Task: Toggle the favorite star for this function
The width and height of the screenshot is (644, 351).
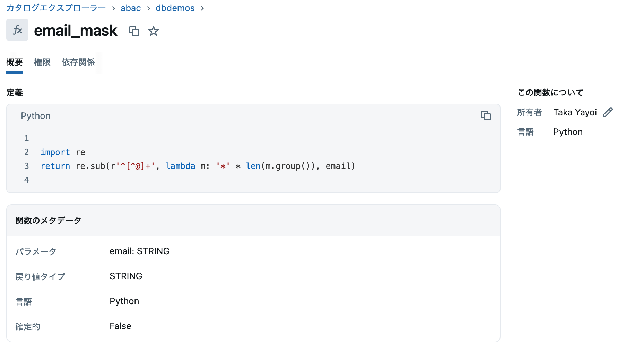Action: 153,31
